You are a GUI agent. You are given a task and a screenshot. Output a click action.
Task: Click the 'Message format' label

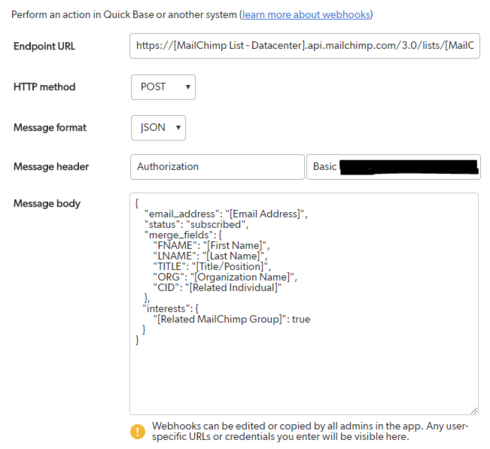pyautogui.click(x=50, y=128)
